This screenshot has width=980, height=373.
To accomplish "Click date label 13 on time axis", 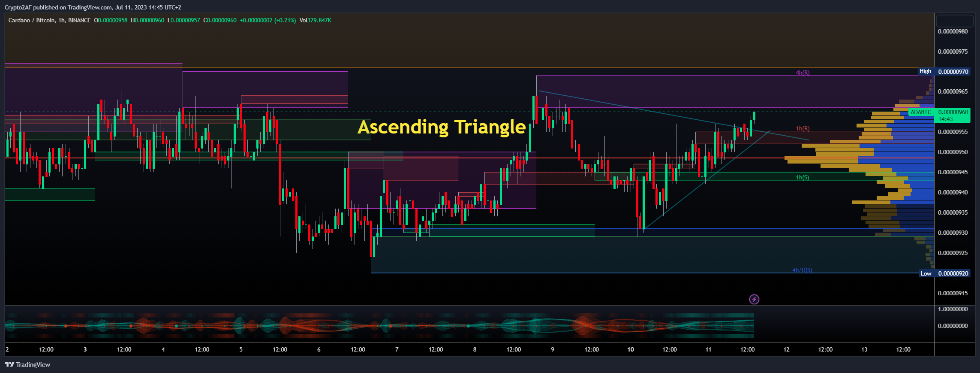I will pos(864,349).
